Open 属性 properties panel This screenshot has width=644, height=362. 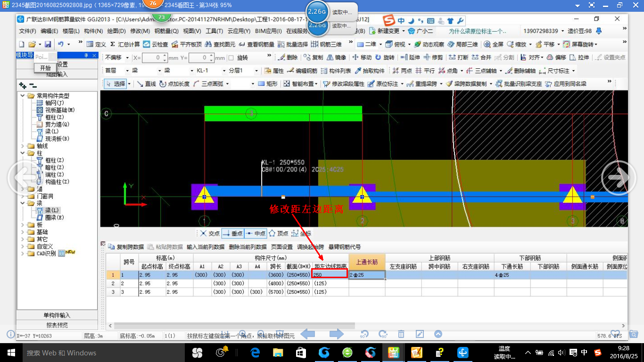point(274,71)
